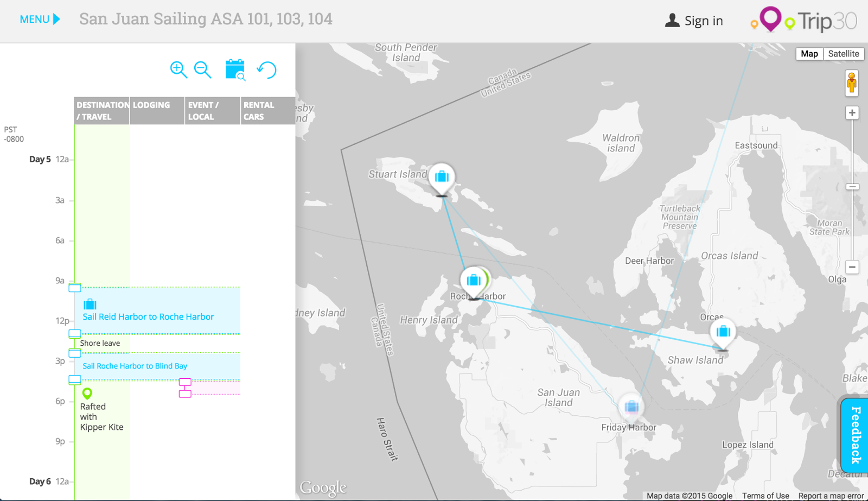868x501 pixels.
Task: Click Sign in
Action: pyautogui.click(x=694, y=21)
